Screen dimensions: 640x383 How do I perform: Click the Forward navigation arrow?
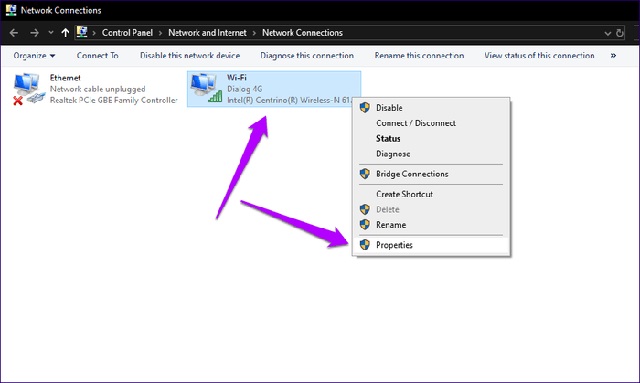(34, 33)
